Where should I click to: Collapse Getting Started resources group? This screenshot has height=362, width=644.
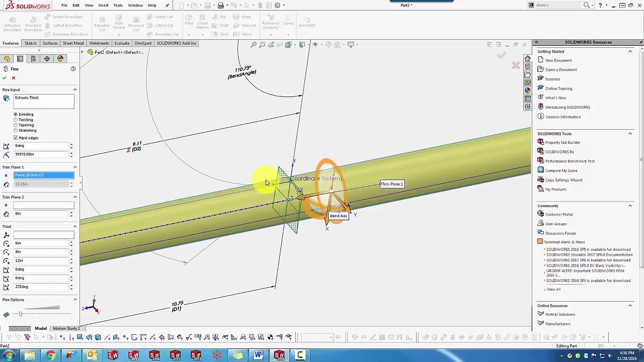[x=630, y=52]
